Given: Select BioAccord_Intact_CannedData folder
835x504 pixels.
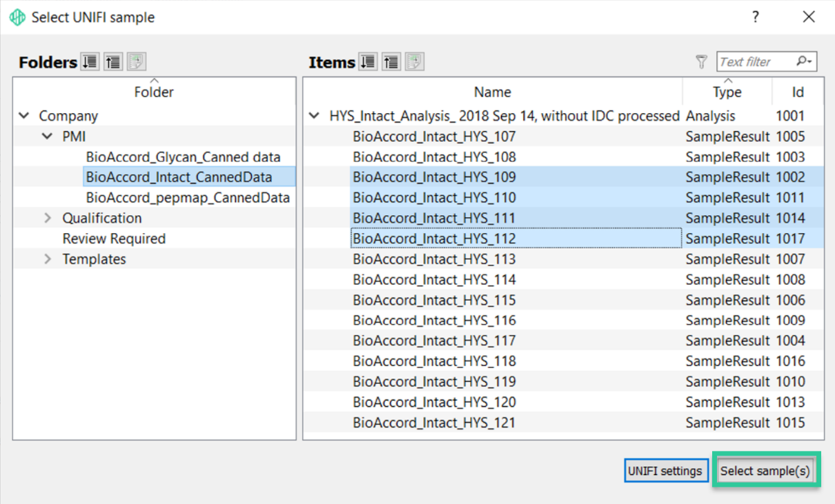Looking at the screenshot, I should [x=179, y=177].
